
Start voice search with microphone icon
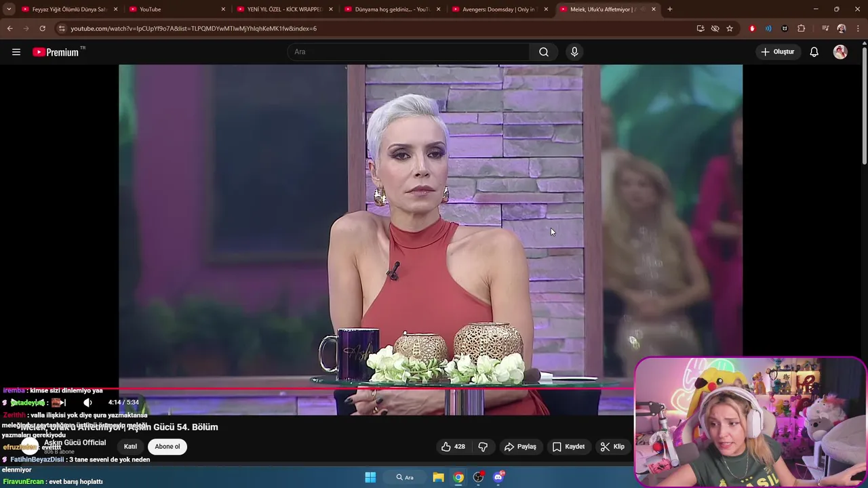pos(574,52)
